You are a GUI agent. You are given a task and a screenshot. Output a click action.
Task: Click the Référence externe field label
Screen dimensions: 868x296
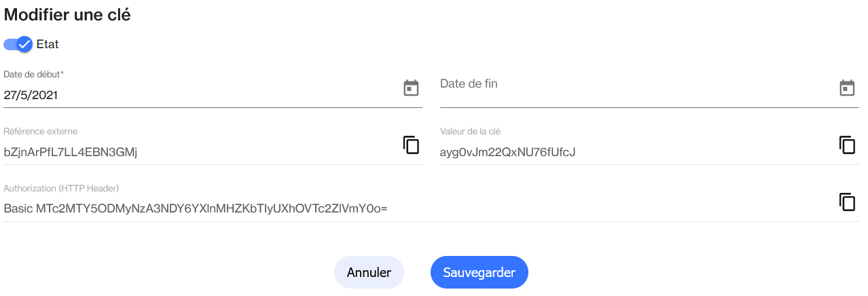pyautogui.click(x=40, y=131)
